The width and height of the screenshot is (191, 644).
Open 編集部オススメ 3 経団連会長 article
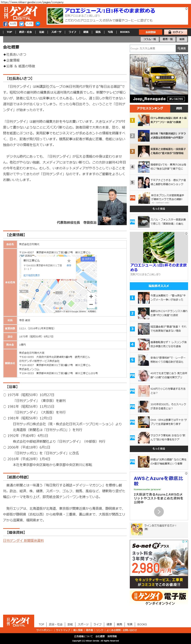[159, 329]
